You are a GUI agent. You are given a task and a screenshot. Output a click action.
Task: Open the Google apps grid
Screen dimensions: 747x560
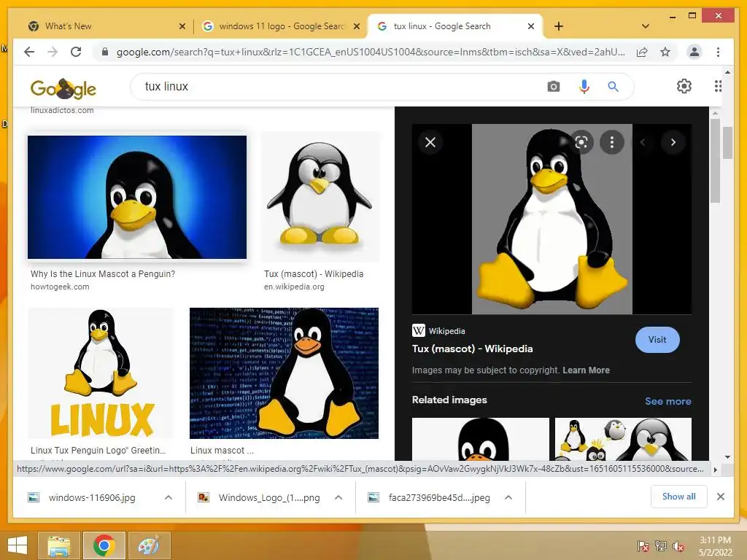click(718, 86)
